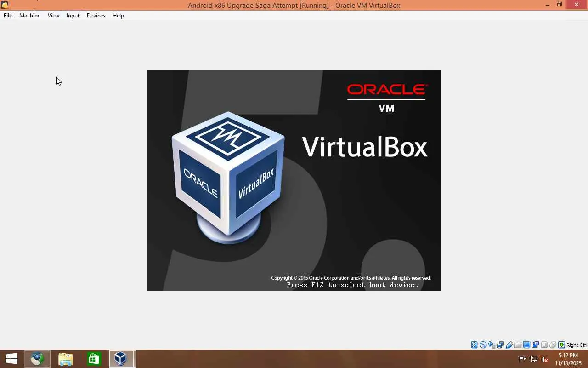Close the VirtualBox VM window

577,5
